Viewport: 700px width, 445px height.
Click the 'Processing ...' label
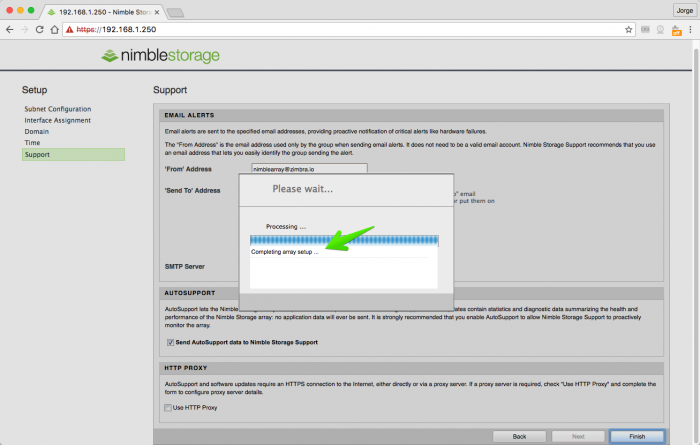286,227
